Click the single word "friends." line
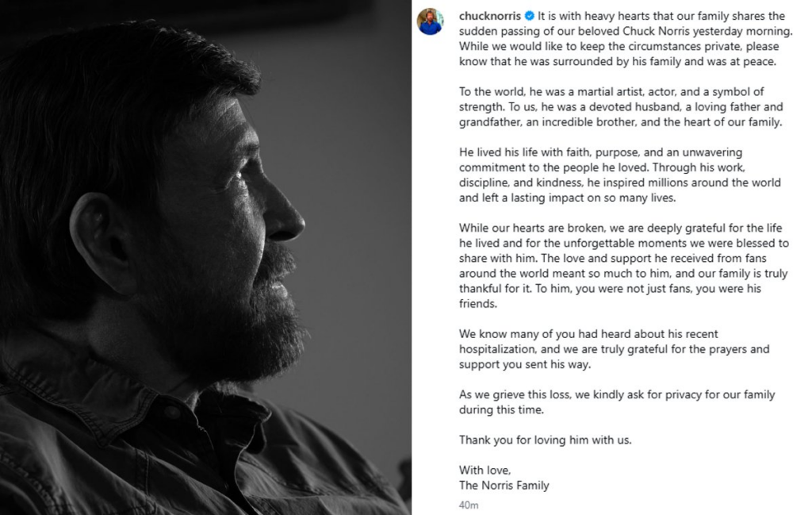 click(477, 304)
